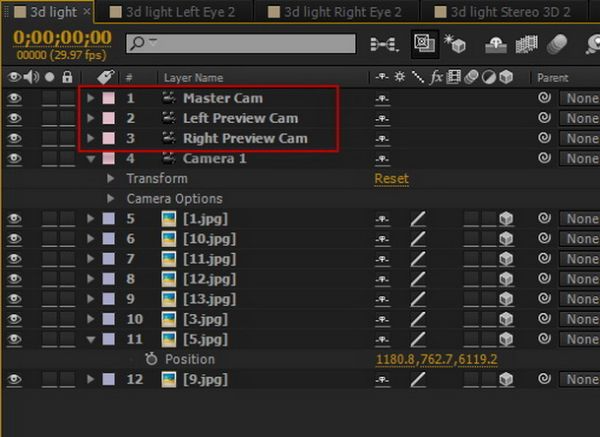The width and height of the screenshot is (600, 437).
Task: Click the Lock column header icon
Action: click(67, 77)
